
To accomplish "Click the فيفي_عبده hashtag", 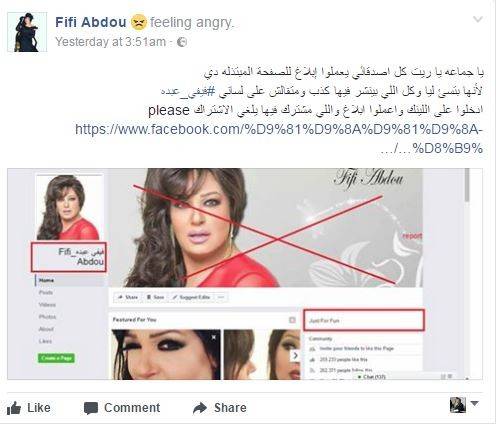I will [188, 91].
